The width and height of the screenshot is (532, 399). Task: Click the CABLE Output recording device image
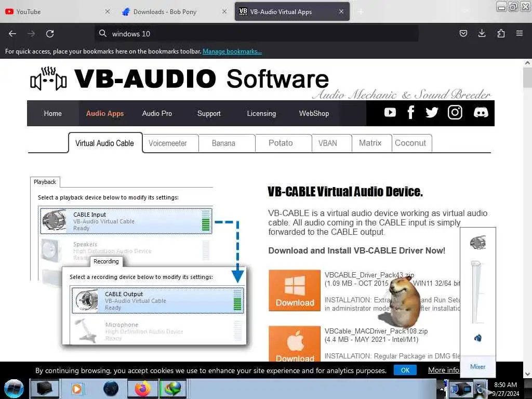[x=87, y=300]
